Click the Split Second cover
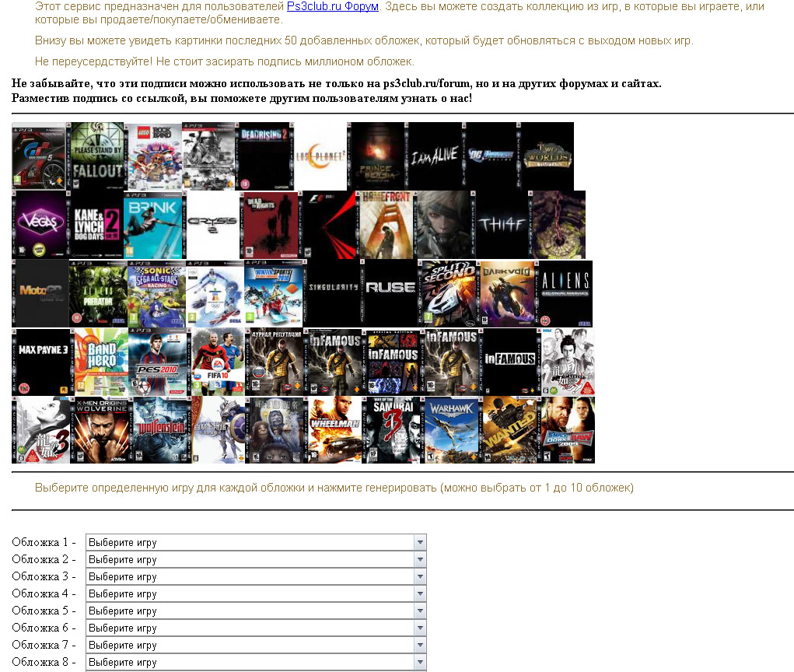Image resolution: width=794 pixels, height=672 pixels. [x=448, y=294]
